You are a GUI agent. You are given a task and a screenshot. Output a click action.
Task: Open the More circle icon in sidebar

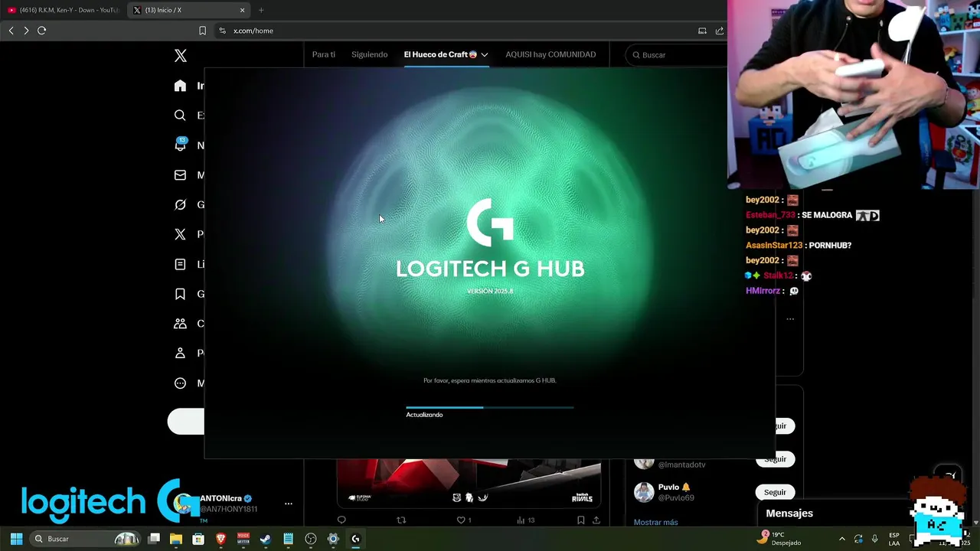coord(180,383)
